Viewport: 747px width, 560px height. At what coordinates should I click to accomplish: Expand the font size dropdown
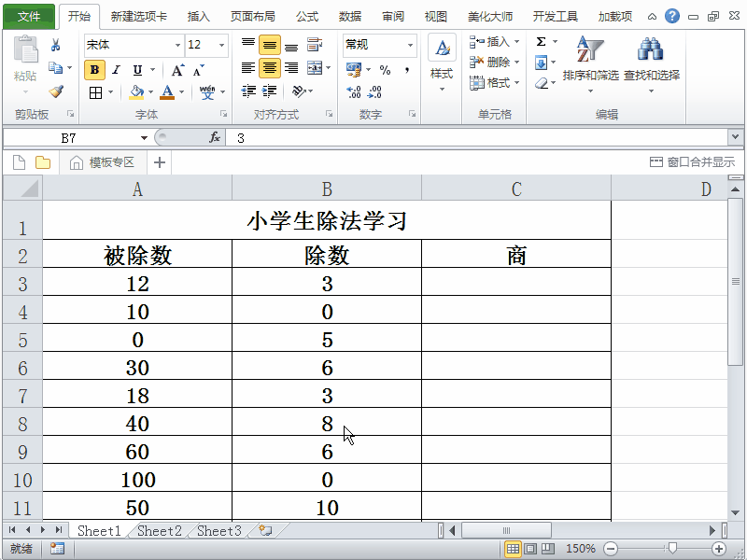point(221,45)
